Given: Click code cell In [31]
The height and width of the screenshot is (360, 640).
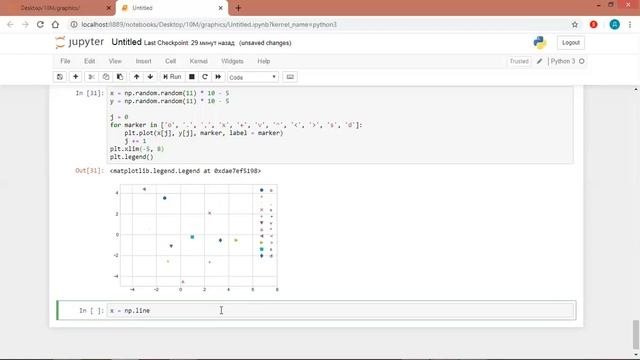Looking at the screenshot, I should click(340, 125).
